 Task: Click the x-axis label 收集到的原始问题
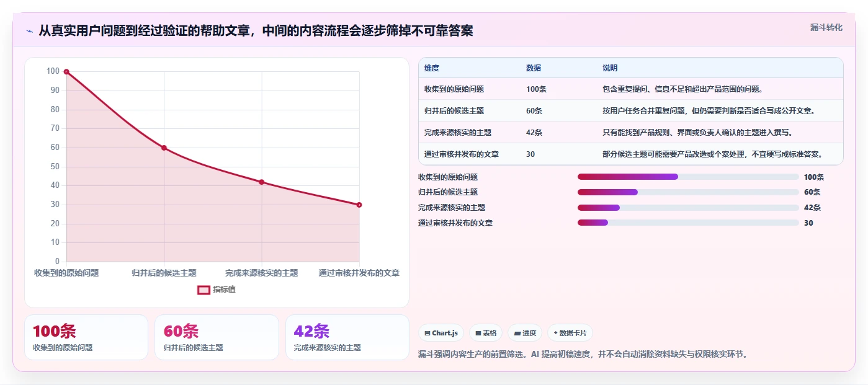66,273
